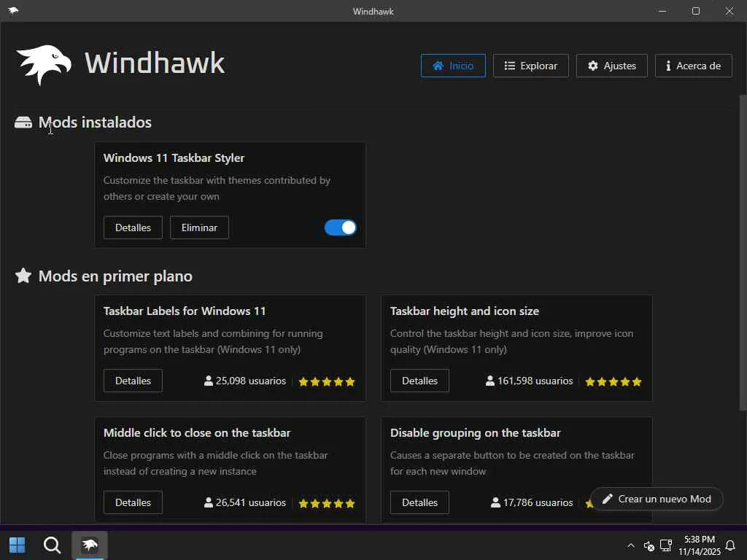
Task: Click the star rating of Middle click mod
Action: point(327,503)
